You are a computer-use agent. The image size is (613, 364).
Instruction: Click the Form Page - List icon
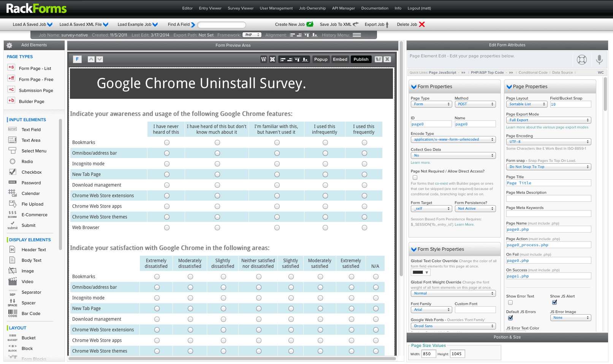point(11,68)
